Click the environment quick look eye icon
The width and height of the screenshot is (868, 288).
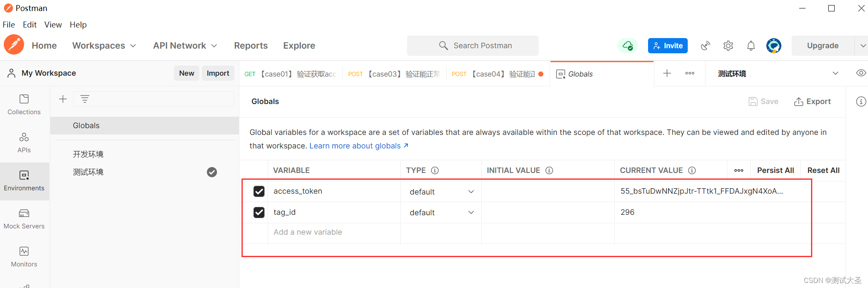pos(861,73)
